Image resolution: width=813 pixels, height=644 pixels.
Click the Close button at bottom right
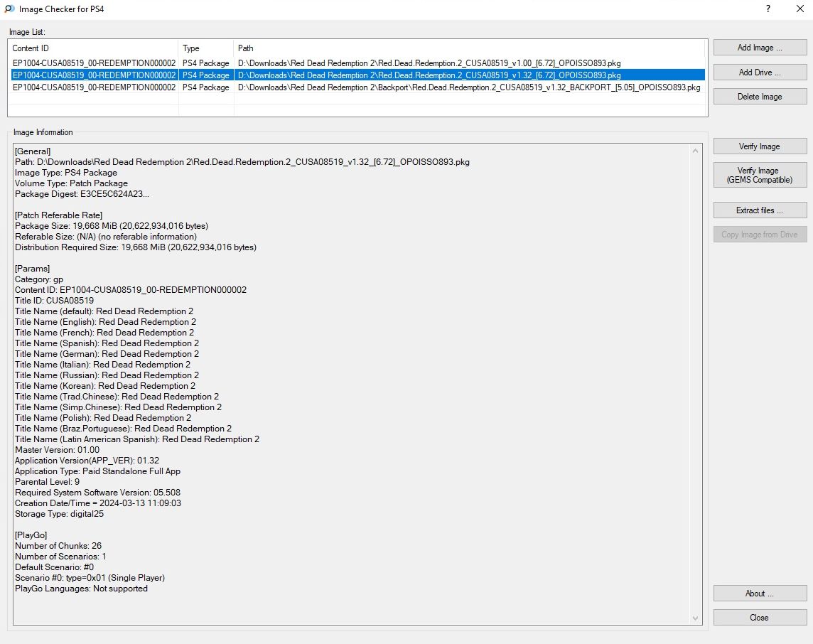click(x=760, y=618)
